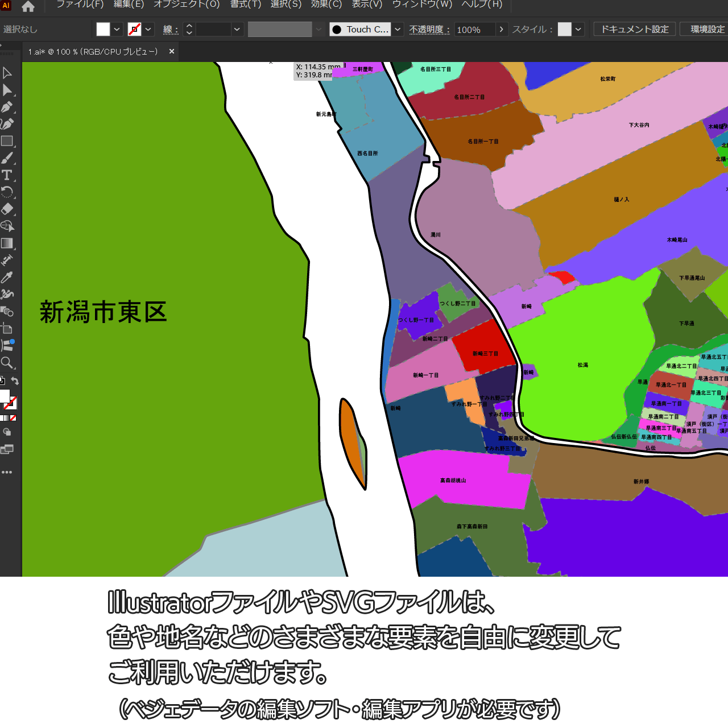Viewport: 728px width, 728px height.
Task: Click the Home icon
Action: tap(28, 7)
